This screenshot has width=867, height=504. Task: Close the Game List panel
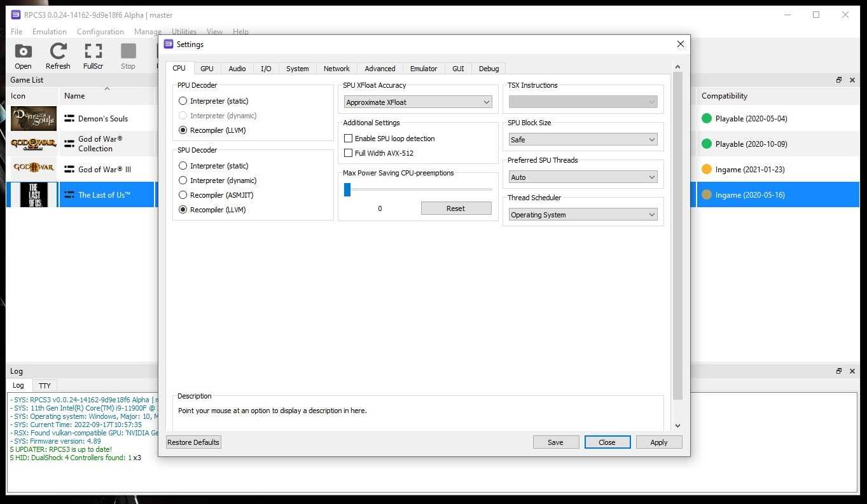[x=853, y=80]
